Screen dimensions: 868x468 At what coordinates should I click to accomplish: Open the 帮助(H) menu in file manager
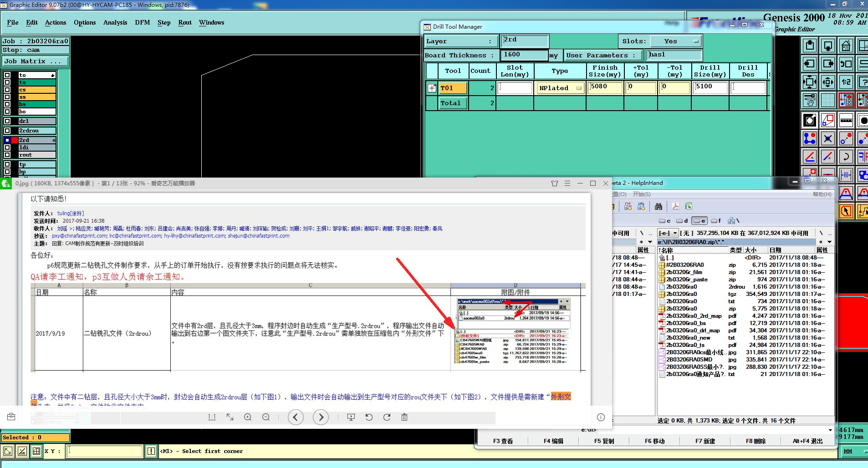(x=822, y=194)
